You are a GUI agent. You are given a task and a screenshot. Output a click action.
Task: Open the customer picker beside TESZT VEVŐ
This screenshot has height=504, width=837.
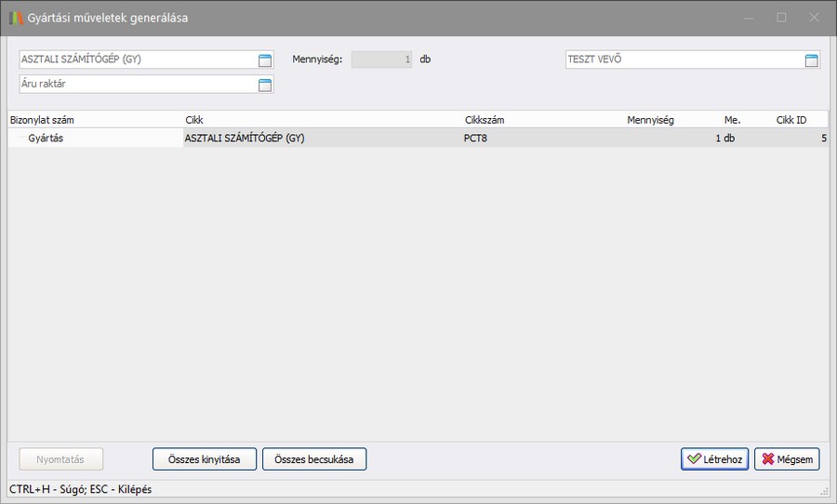point(811,60)
